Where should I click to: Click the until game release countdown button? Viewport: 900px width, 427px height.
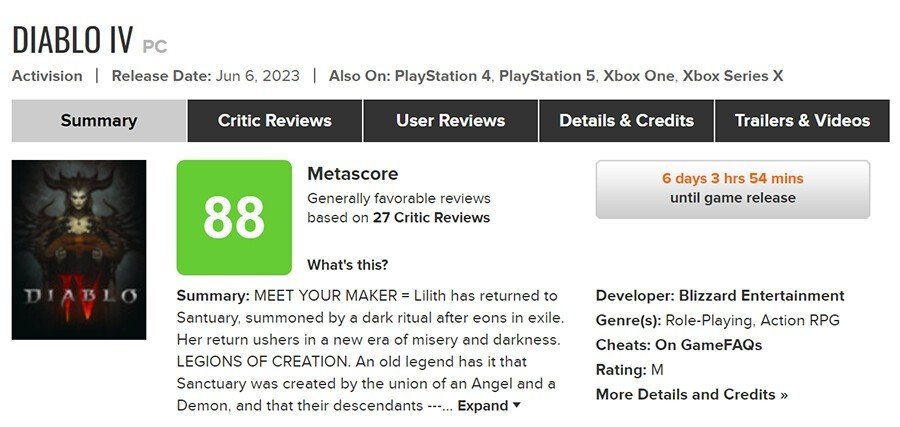tap(733, 189)
